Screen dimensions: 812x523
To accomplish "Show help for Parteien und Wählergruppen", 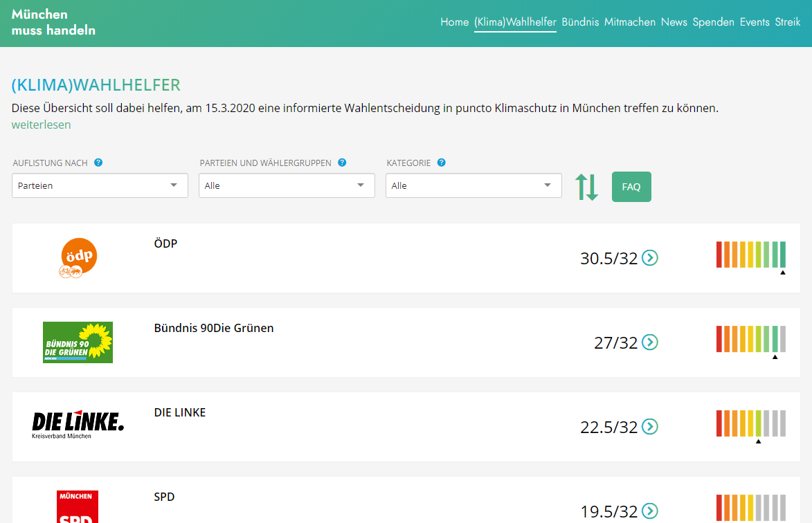I will [342, 163].
